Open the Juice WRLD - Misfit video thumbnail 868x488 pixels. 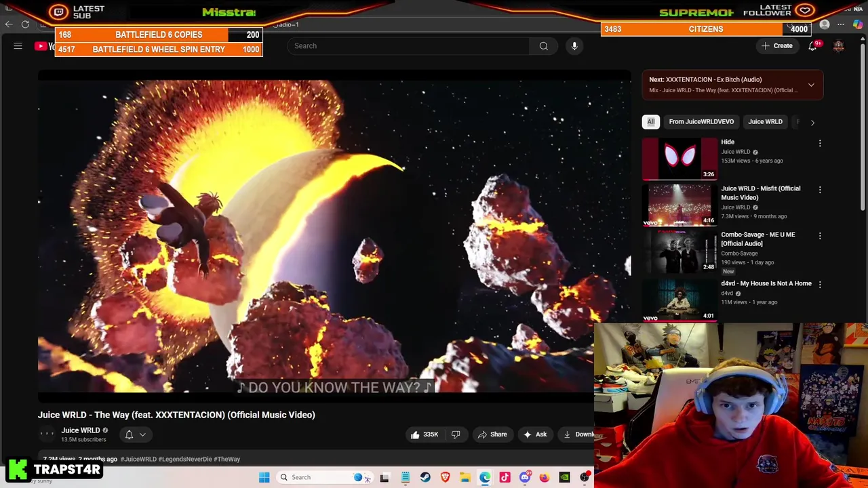(679, 205)
